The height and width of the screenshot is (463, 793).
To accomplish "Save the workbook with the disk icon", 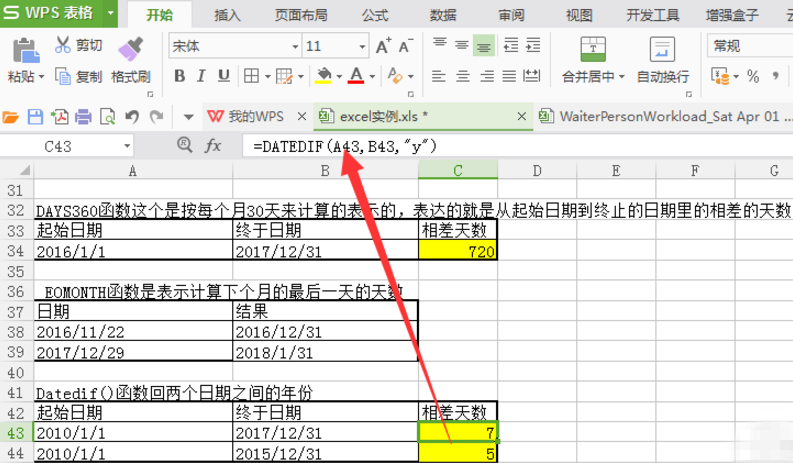I will tap(35, 117).
